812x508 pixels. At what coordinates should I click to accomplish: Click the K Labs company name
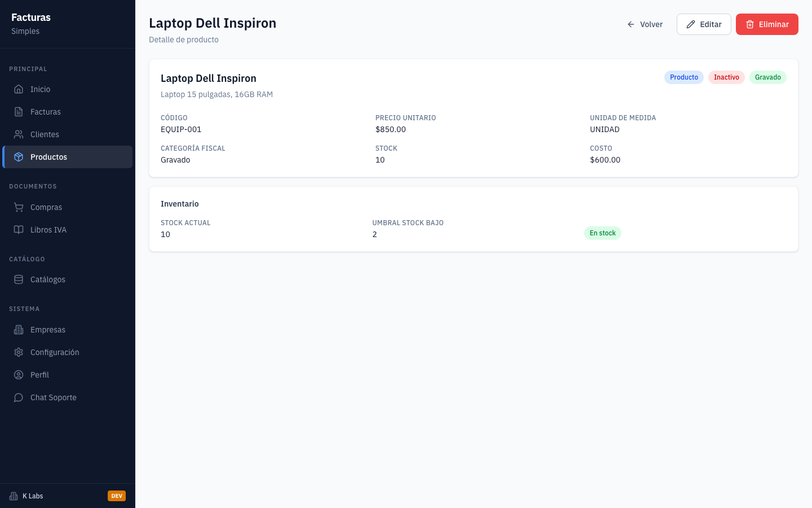33,496
